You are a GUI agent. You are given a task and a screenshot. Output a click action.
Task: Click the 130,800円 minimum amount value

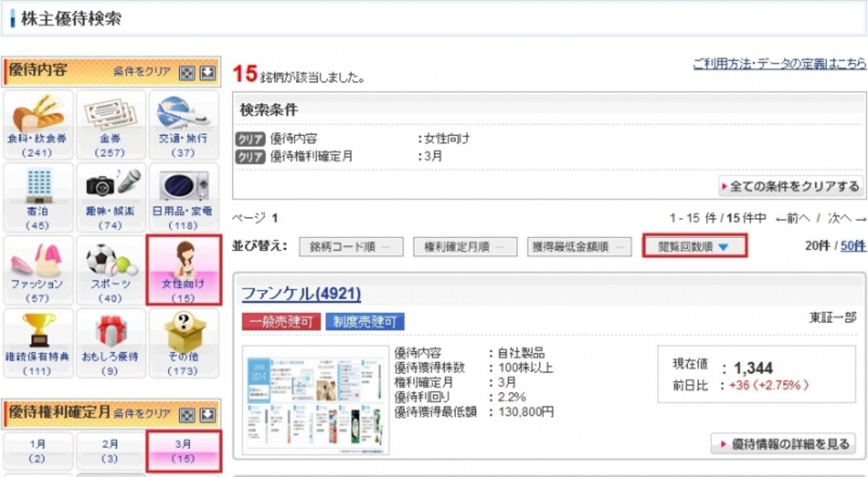tap(526, 413)
